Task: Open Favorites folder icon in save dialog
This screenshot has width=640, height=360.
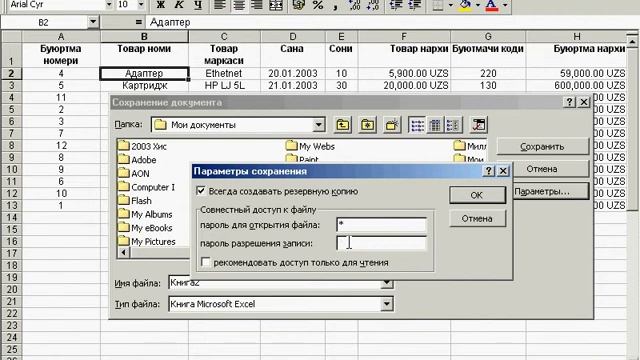Action: click(x=367, y=125)
